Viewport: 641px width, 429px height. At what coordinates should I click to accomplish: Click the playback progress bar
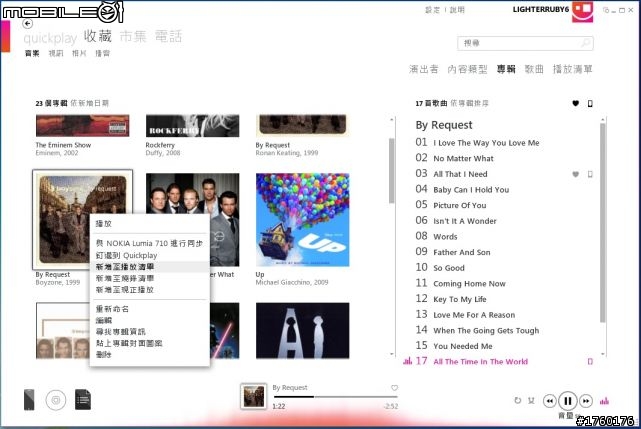tap(335, 397)
